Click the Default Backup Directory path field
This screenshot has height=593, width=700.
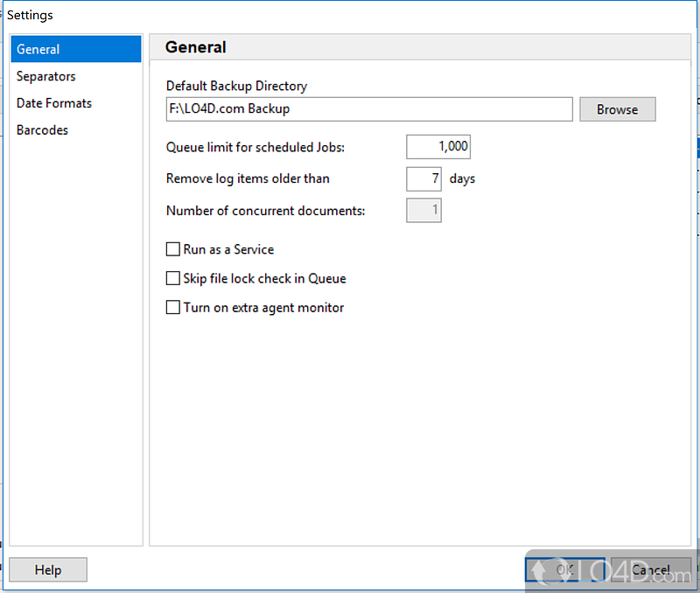click(x=368, y=109)
